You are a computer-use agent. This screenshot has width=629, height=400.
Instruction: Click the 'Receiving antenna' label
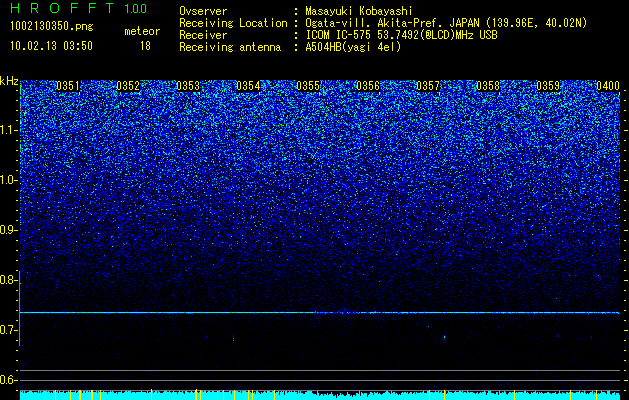tap(230, 47)
